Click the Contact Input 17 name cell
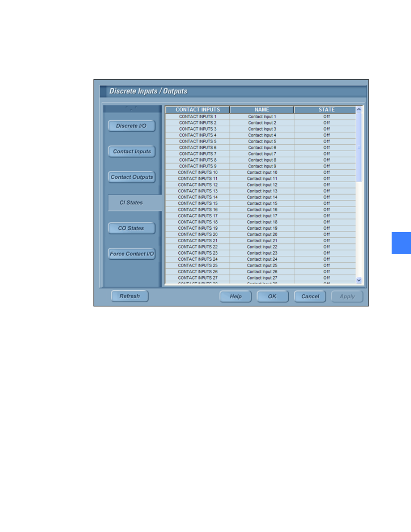The width and height of the screenshot is (411, 532). [x=262, y=216]
